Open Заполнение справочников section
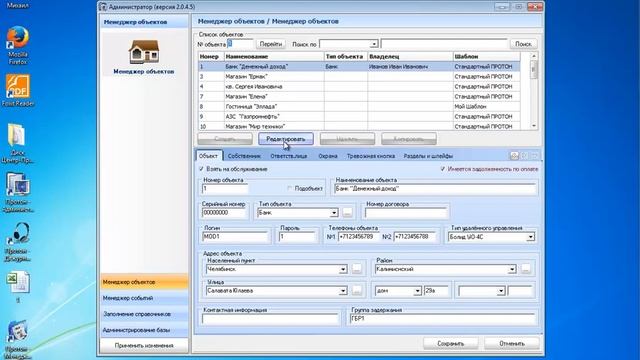The image size is (640, 360). [144, 314]
